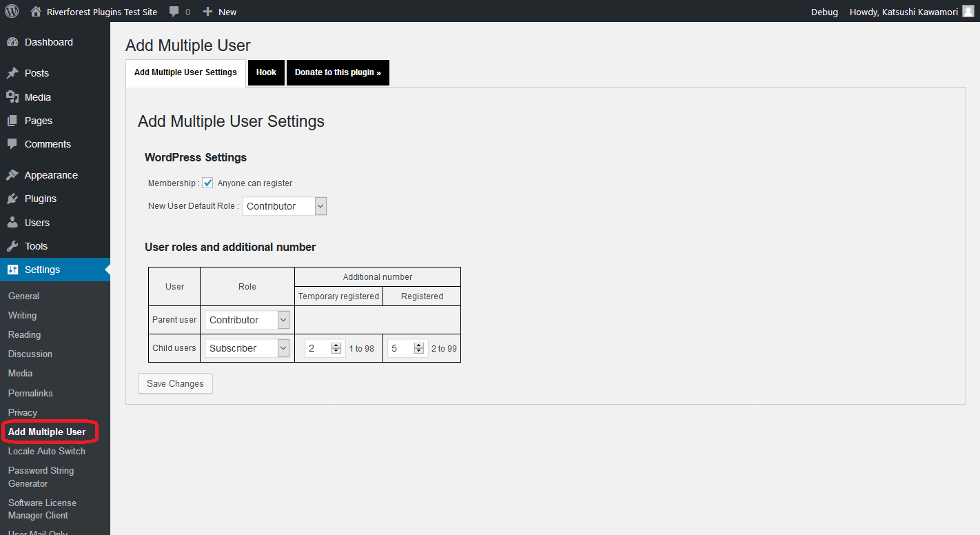Go to General settings submenu
Viewport: 980px width, 535px height.
tap(23, 296)
